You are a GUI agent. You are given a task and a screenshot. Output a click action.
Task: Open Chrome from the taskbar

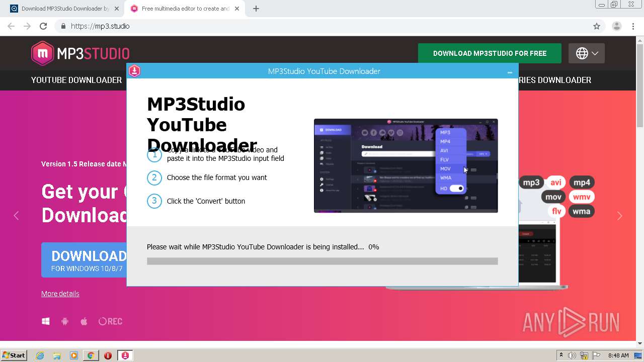coord(91,355)
